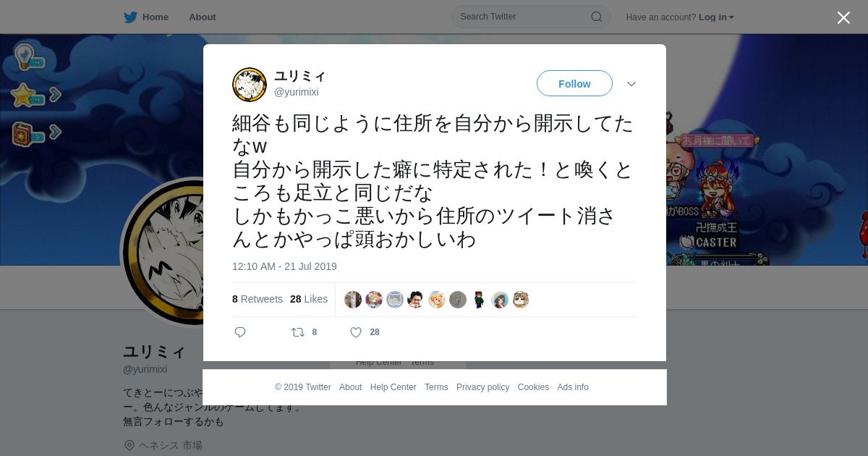Image resolution: width=868 pixels, height=456 pixels.
Task: Retweet this tweet using the retweet icon
Action: (x=297, y=332)
